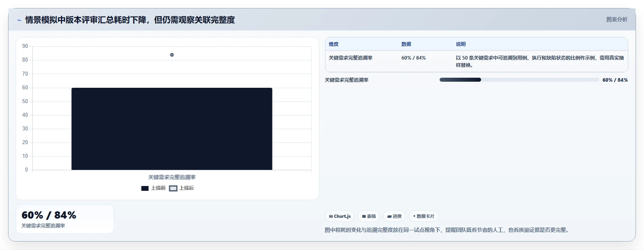Screen dimensions: 644x250
Task: Click the large 60% / 84% data card value
Action: (x=49, y=215)
